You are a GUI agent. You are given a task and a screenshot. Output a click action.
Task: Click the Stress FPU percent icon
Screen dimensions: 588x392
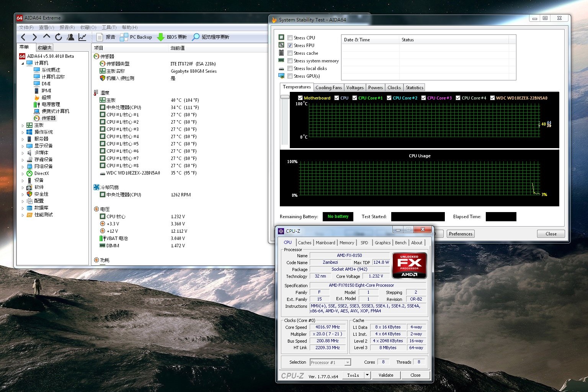coord(281,45)
